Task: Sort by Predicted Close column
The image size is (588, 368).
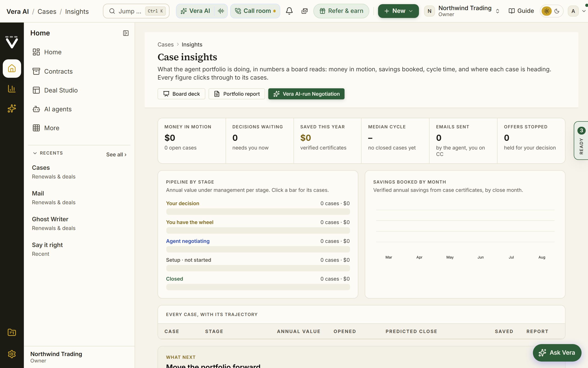Action: 411,331
